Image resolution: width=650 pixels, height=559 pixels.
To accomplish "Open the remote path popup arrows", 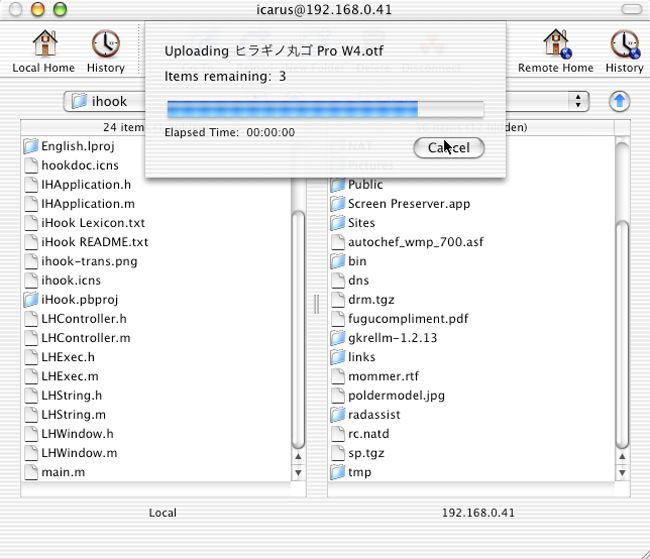I will tap(578, 101).
